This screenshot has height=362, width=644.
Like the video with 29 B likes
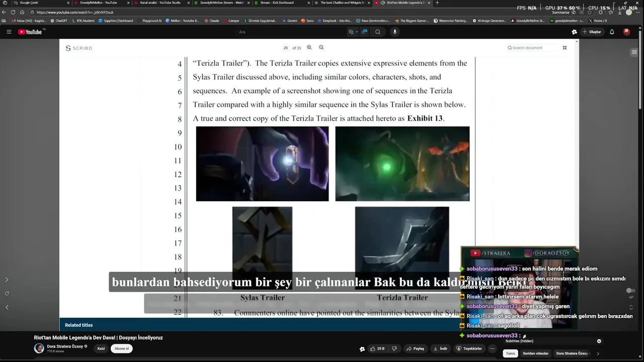(377, 348)
